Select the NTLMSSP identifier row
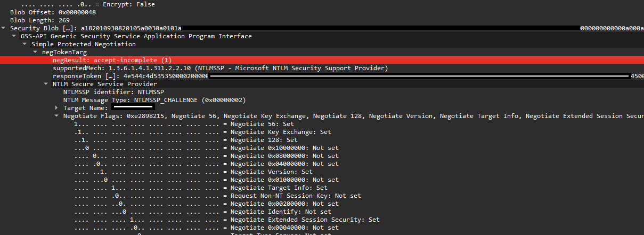This screenshot has width=644, height=235. coord(322,92)
